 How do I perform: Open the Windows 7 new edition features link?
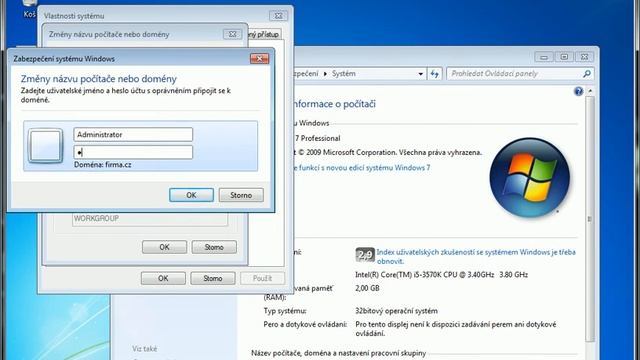(362, 168)
